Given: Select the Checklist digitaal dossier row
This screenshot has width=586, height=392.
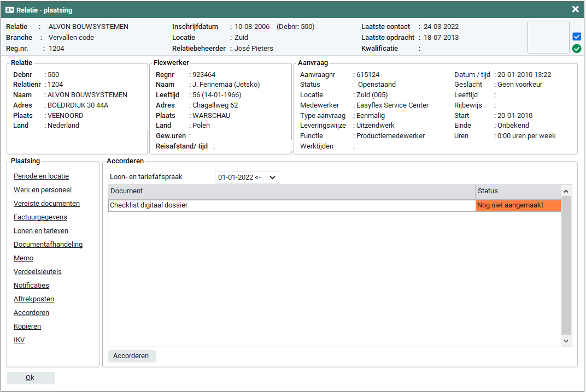Looking at the screenshot, I should pyautogui.click(x=291, y=205).
